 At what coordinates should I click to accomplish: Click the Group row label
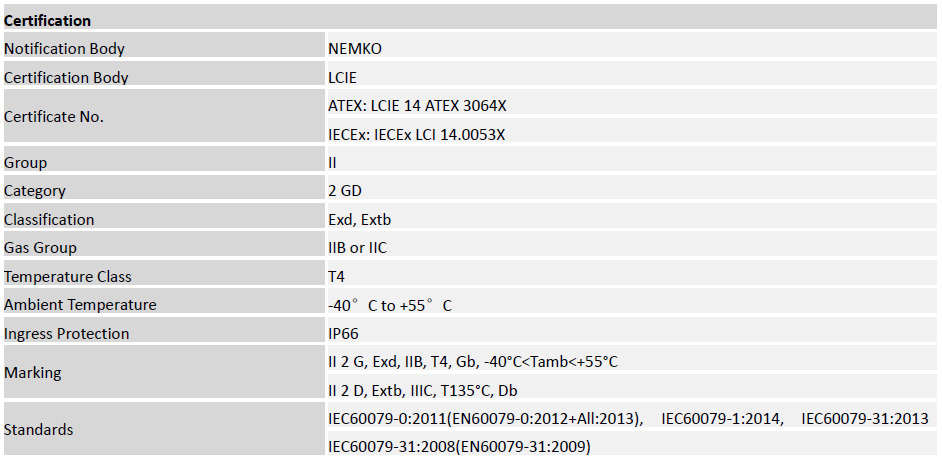(x=25, y=162)
